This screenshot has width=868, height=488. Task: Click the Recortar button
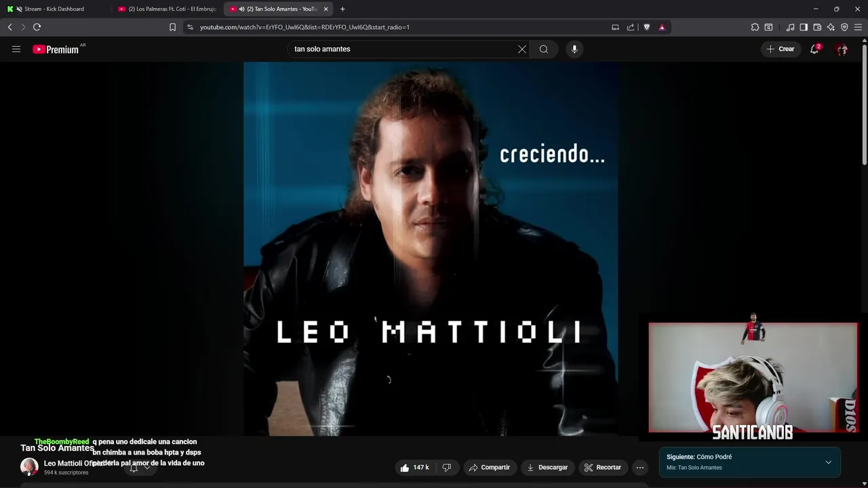pos(603,467)
